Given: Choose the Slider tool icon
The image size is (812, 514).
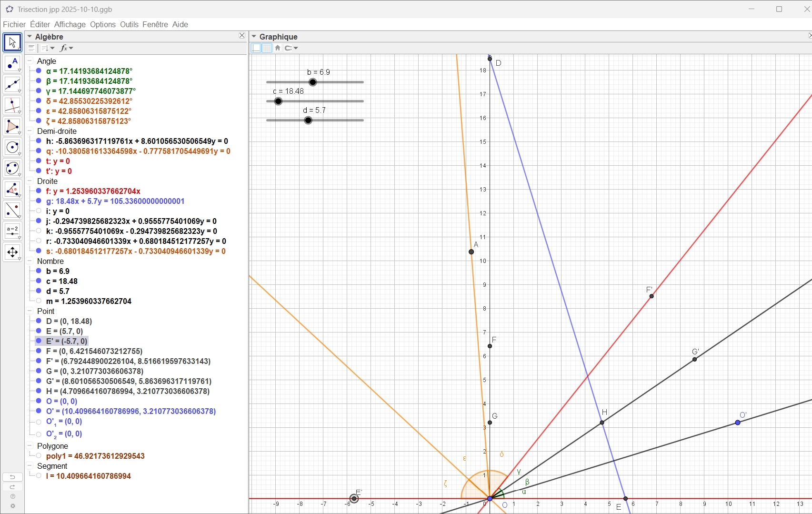Looking at the screenshot, I should tap(12, 232).
